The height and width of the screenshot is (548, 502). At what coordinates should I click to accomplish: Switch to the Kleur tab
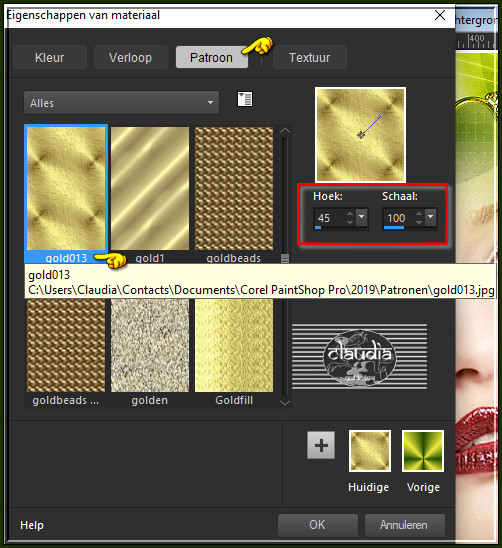click(50, 57)
